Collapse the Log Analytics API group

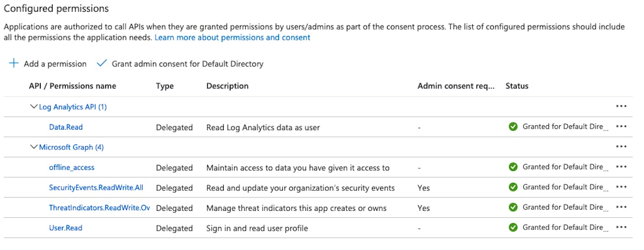click(x=34, y=106)
